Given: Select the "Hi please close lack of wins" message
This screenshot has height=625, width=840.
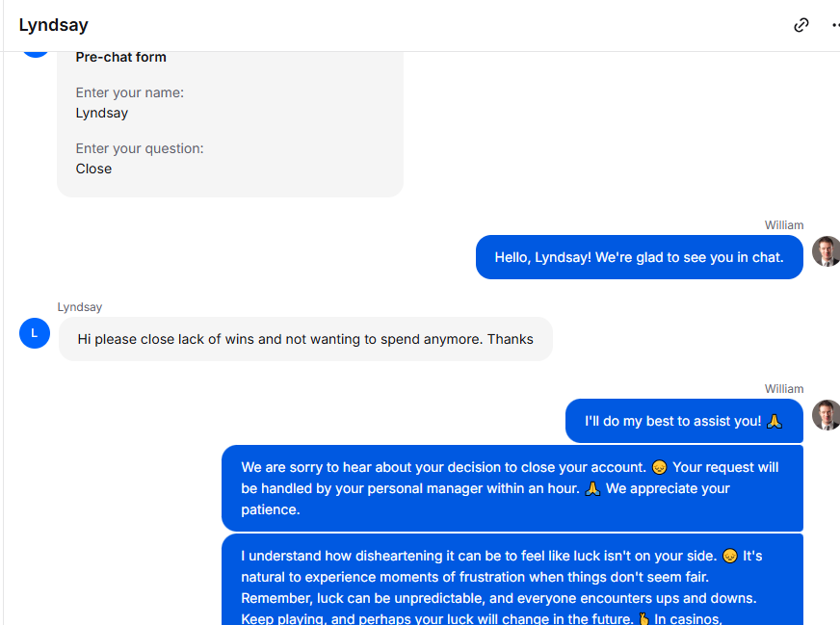Looking at the screenshot, I should point(305,339).
